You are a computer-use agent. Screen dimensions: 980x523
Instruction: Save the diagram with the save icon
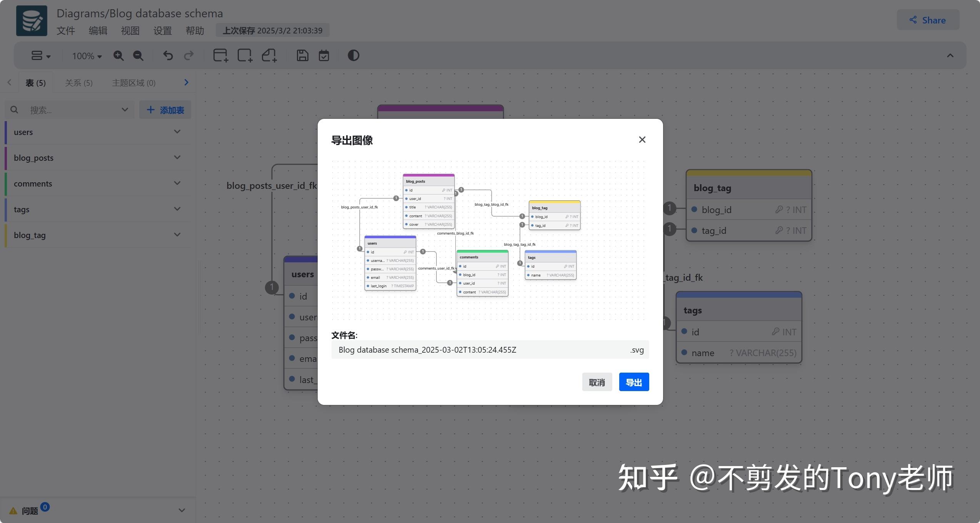coord(302,55)
